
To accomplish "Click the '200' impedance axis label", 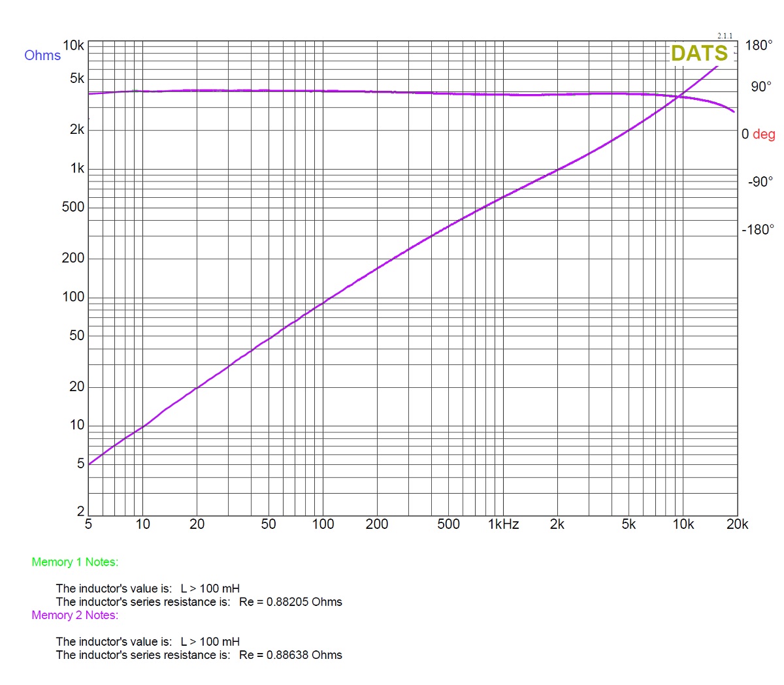I will click(73, 258).
